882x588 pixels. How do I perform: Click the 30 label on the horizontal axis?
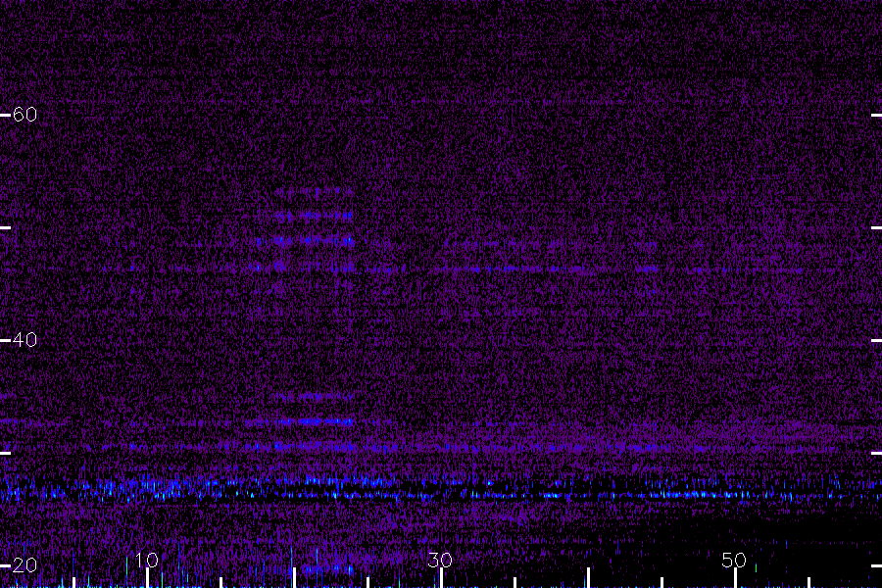[x=440, y=561]
